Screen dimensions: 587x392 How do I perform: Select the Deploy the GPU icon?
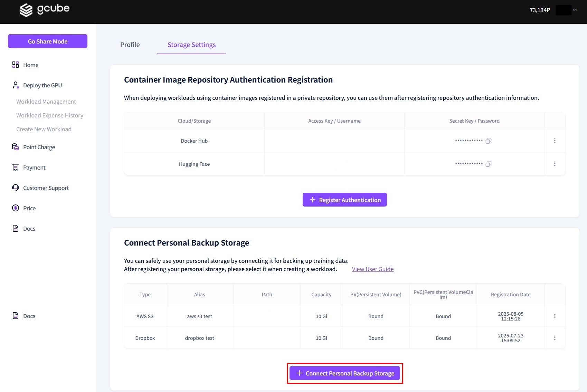[15, 85]
